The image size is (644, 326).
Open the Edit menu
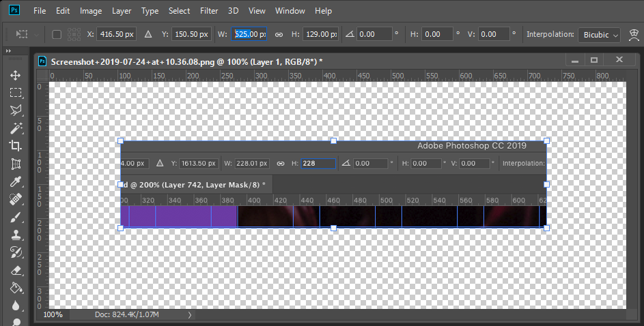63,11
